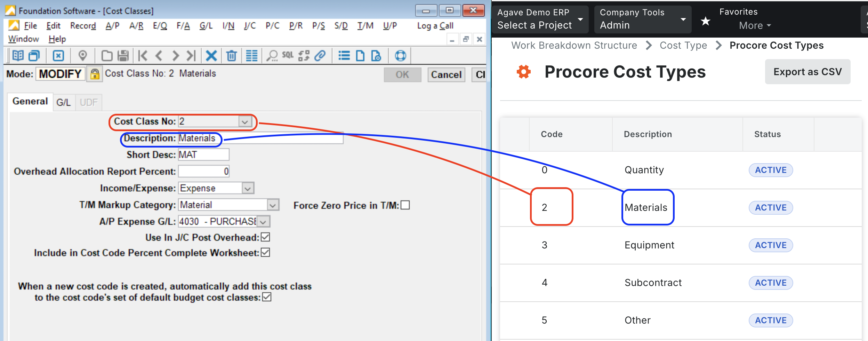868x341 pixels.
Task: Click the greyed OK button
Action: 402,75
